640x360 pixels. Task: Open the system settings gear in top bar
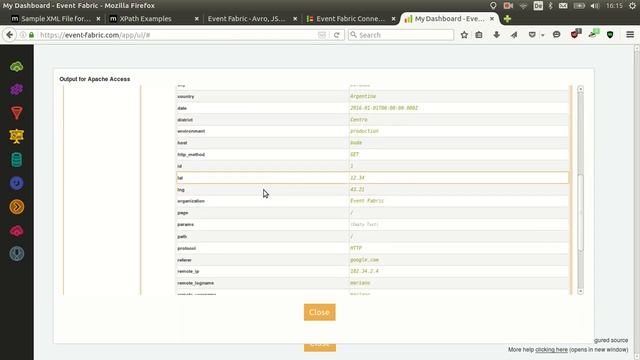click(x=632, y=6)
